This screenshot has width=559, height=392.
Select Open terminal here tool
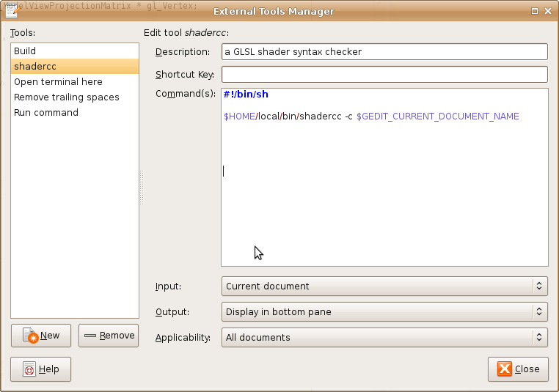[58, 82]
